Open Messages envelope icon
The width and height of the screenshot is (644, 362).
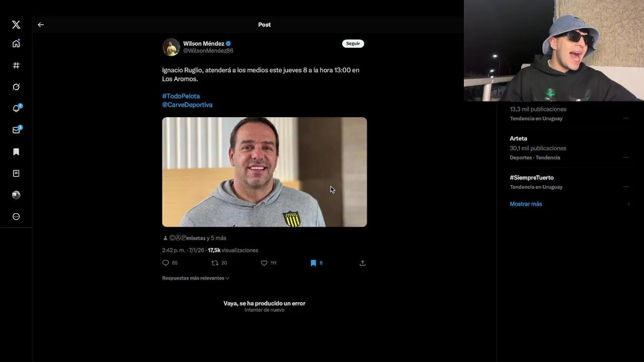pos(16,130)
